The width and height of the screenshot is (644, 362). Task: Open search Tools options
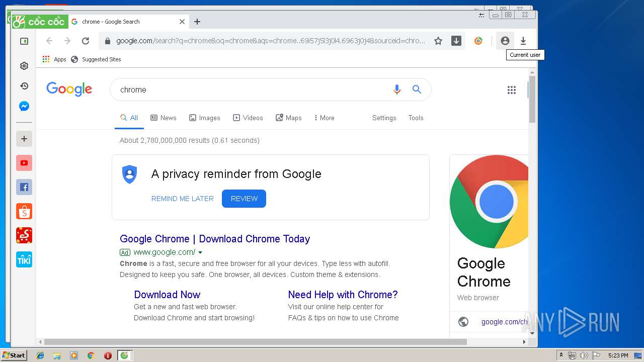416,118
